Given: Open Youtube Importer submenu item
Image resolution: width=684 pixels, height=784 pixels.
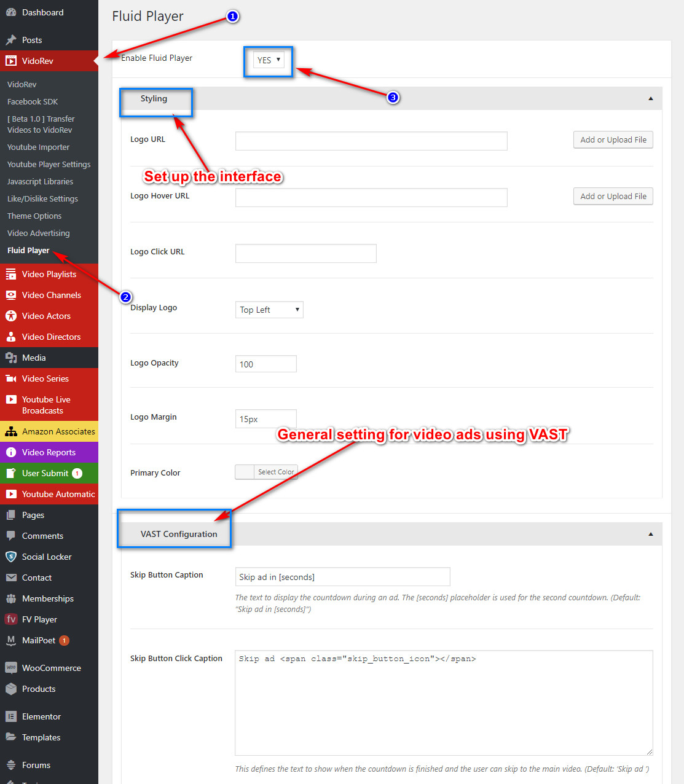Looking at the screenshot, I should click(38, 147).
